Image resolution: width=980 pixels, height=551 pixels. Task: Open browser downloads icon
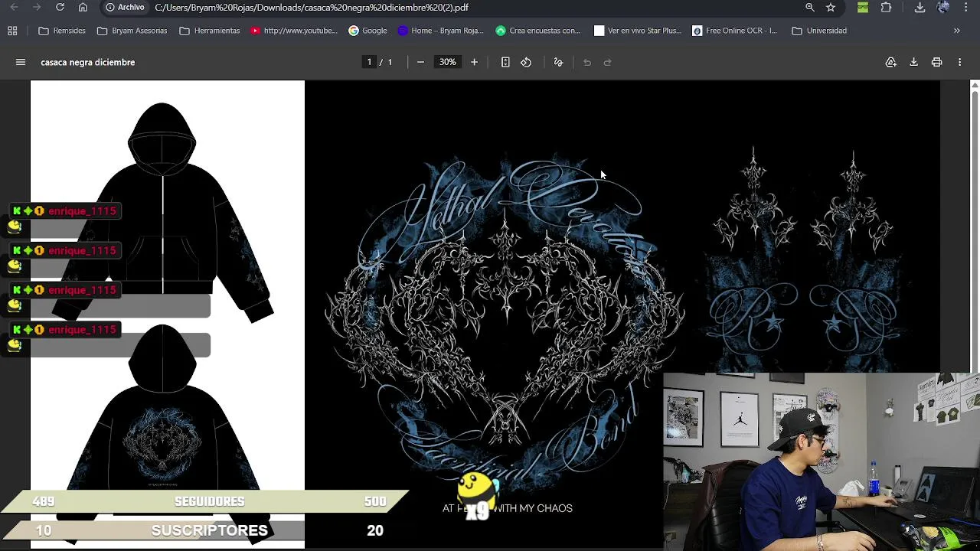point(920,8)
